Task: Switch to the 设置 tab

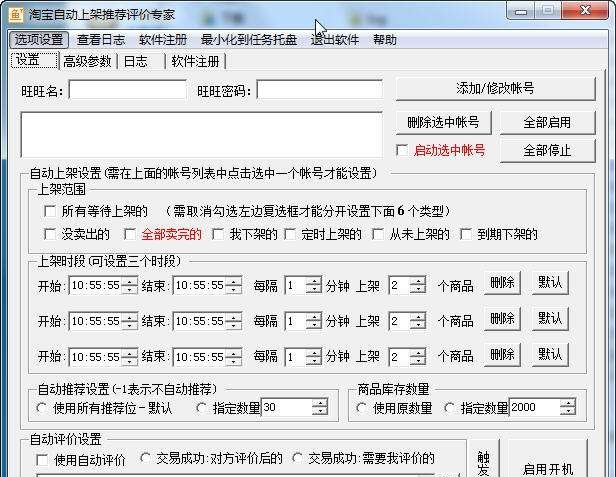Action: point(35,60)
